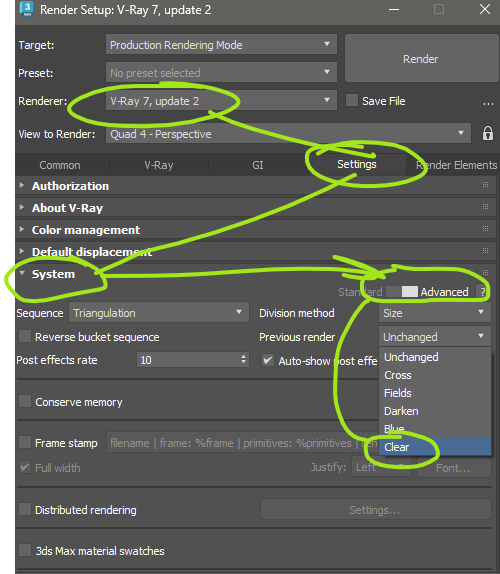Expand the About V-Ray rollout

[22, 207]
